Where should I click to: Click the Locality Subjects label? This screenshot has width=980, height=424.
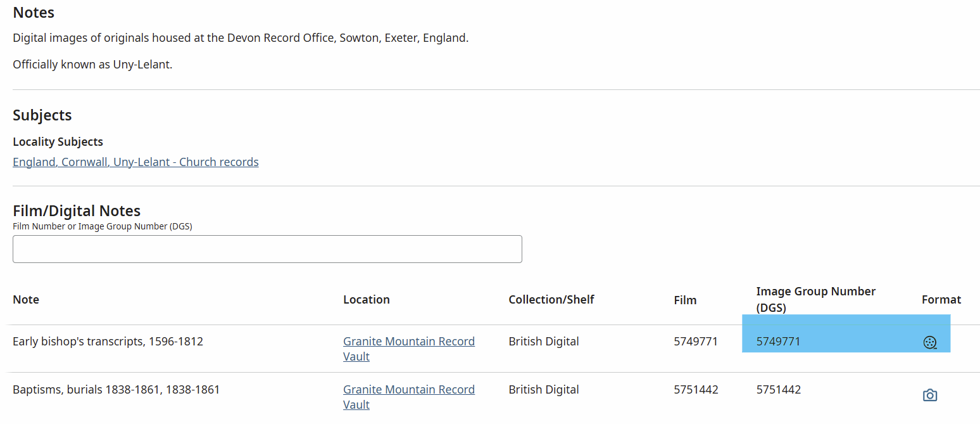pos(58,142)
